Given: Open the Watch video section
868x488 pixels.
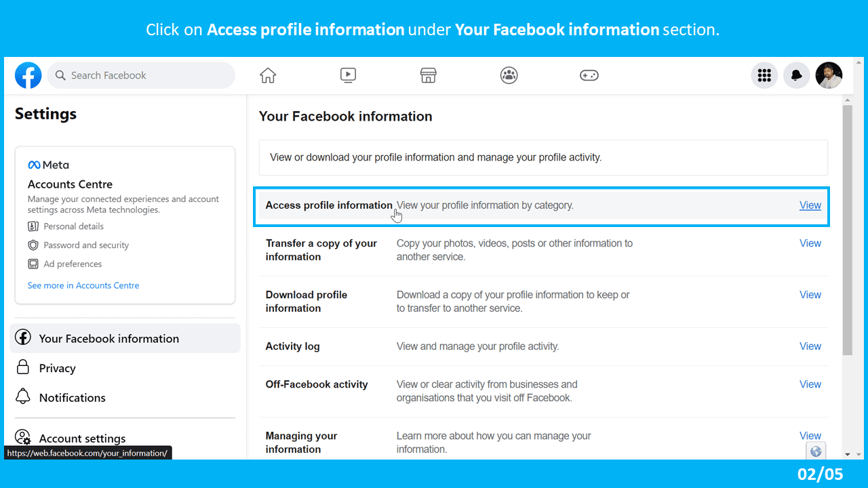Looking at the screenshot, I should coord(348,75).
